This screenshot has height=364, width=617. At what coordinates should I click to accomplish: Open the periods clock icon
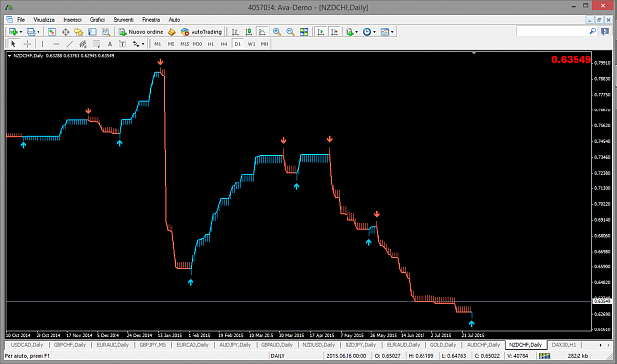[x=367, y=32]
